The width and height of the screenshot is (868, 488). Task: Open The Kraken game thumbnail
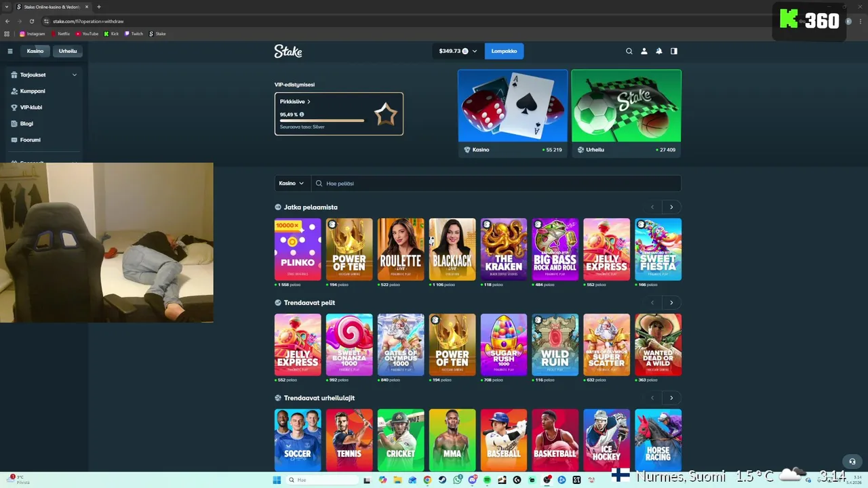click(504, 249)
